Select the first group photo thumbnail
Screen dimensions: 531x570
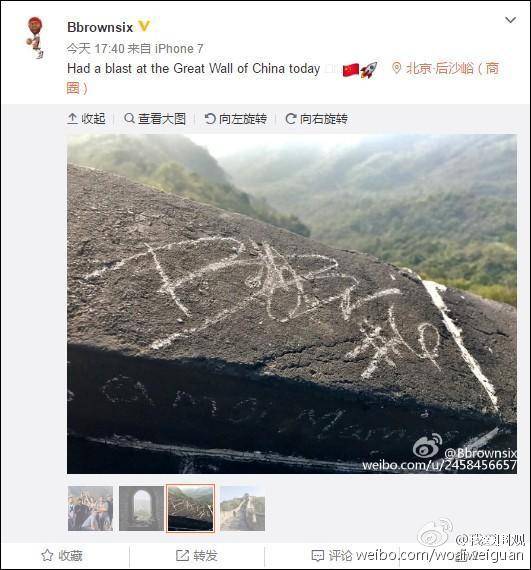coord(90,508)
